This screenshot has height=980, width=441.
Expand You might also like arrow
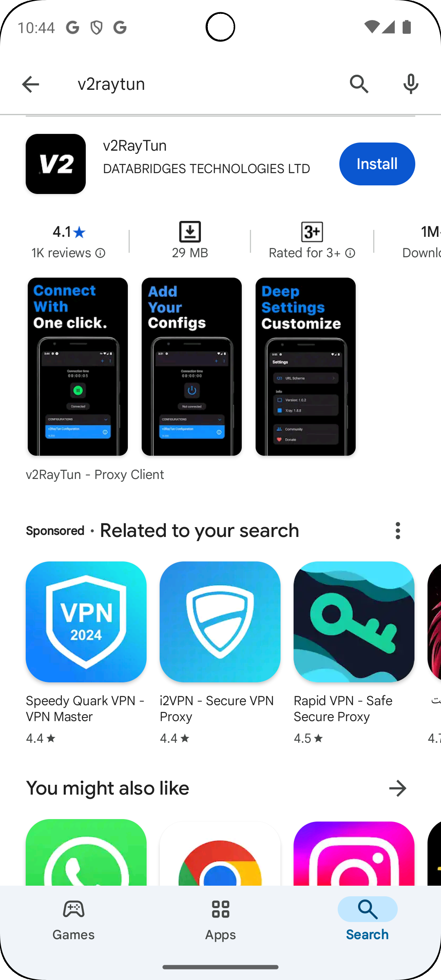398,788
